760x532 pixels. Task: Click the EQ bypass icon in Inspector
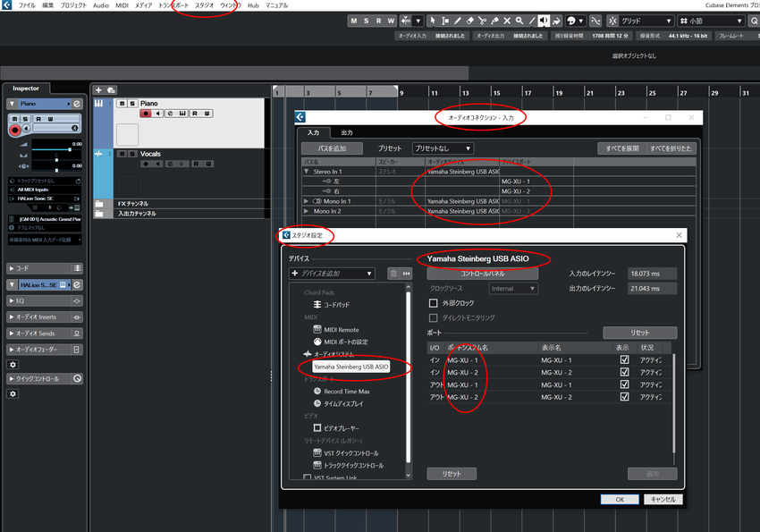click(77, 301)
